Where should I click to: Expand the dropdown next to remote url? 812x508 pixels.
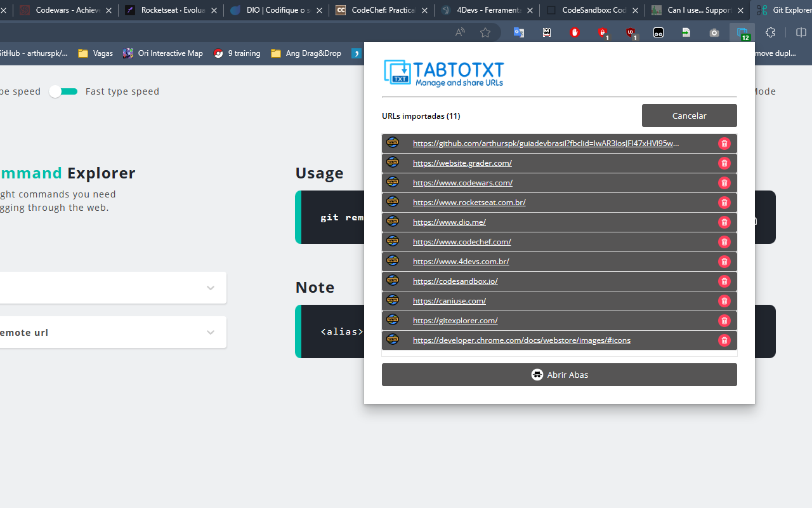click(x=210, y=332)
